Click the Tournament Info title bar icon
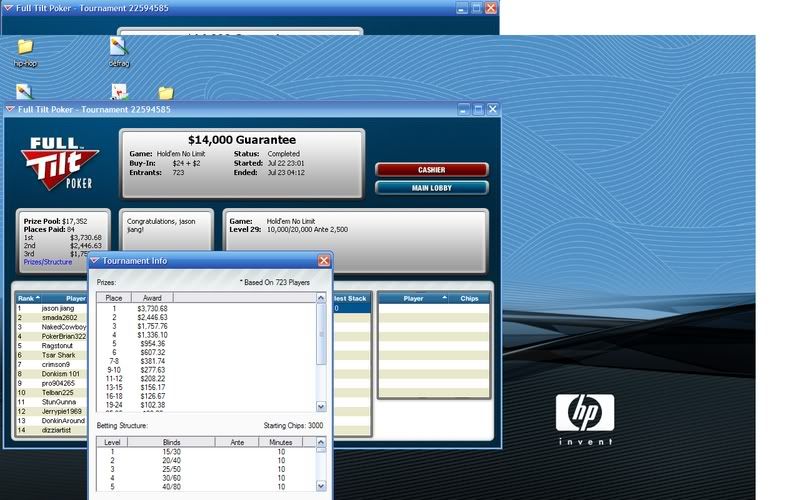The height and width of the screenshot is (500, 800). 94,261
